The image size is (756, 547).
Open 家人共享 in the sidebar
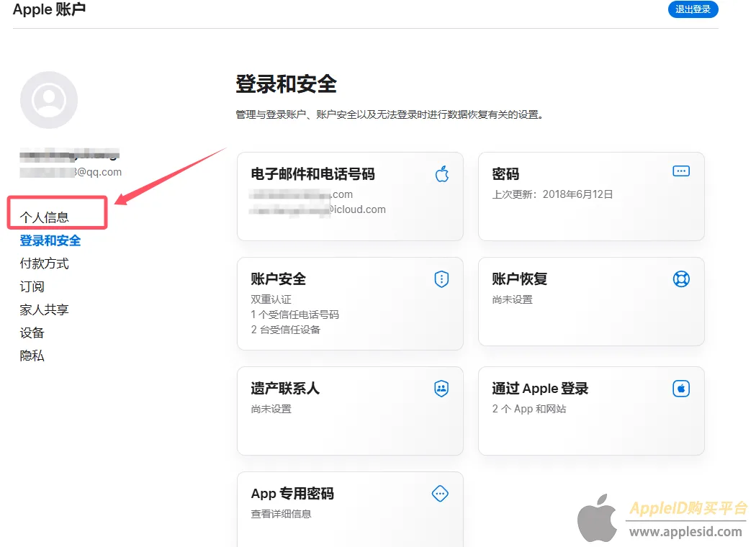click(x=45, y=309)
